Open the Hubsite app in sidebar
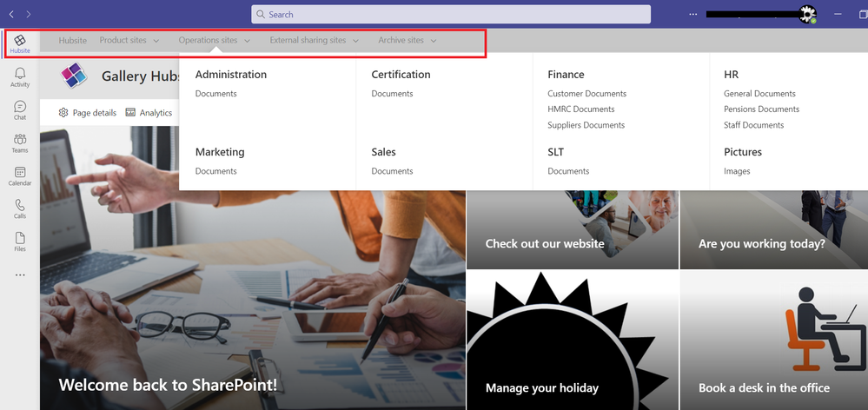The image size is (868, 410). [x=20, y=43]
